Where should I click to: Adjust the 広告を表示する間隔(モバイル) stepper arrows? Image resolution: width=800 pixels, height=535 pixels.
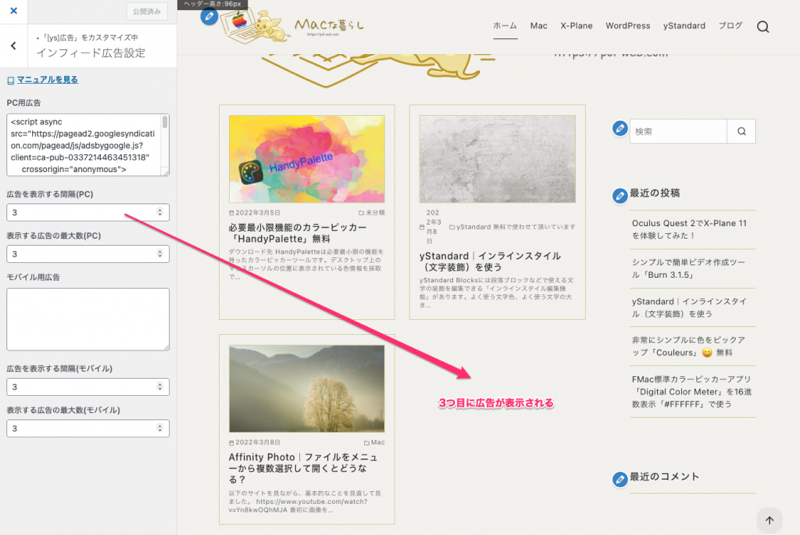[x=160, y=387]
